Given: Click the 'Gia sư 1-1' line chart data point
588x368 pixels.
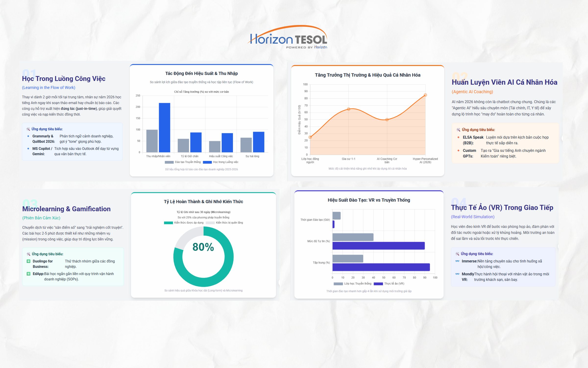Looking at the screenshot, I should tap(348, 109).
